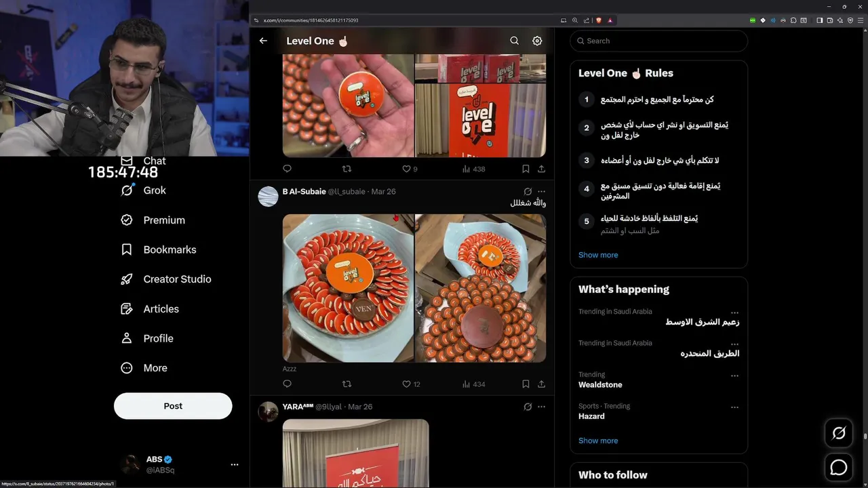The width and height of the screenshot is (868, 488).
Task: Open Creator Studio in the sidebar
Action: pyautogui.click(x=165, y=279)
